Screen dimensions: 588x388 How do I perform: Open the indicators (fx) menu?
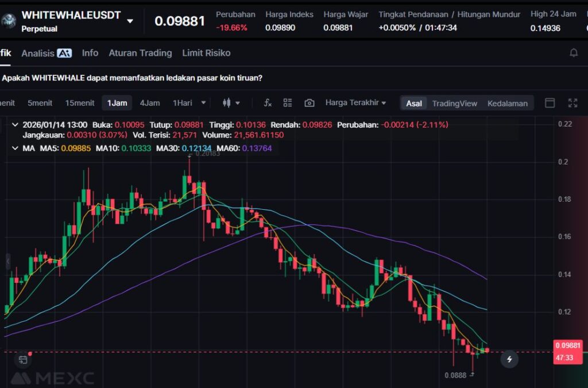[268, 103]
